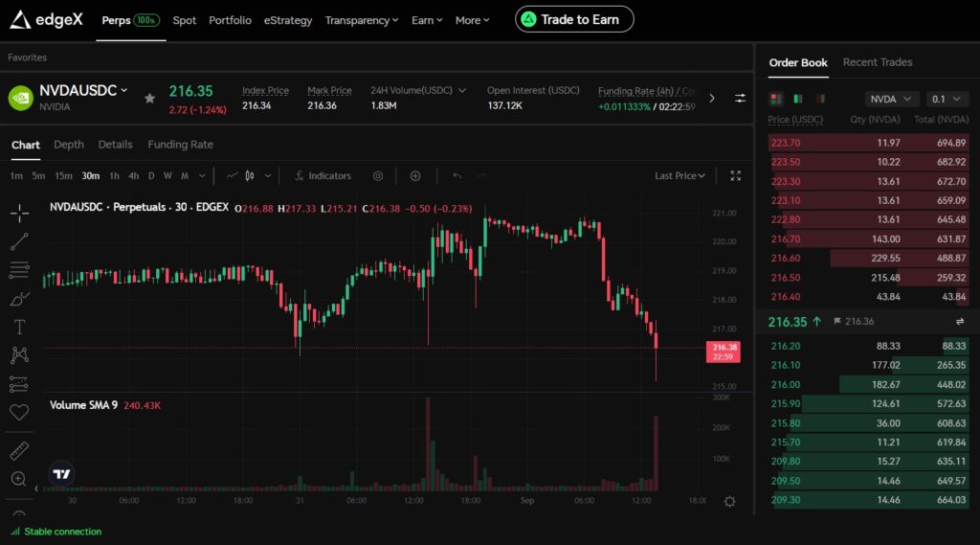Image resolution: width=980 pixels, height=545 pixels.
Task: Open Last Price source dropdown
Action: point(679,176)
